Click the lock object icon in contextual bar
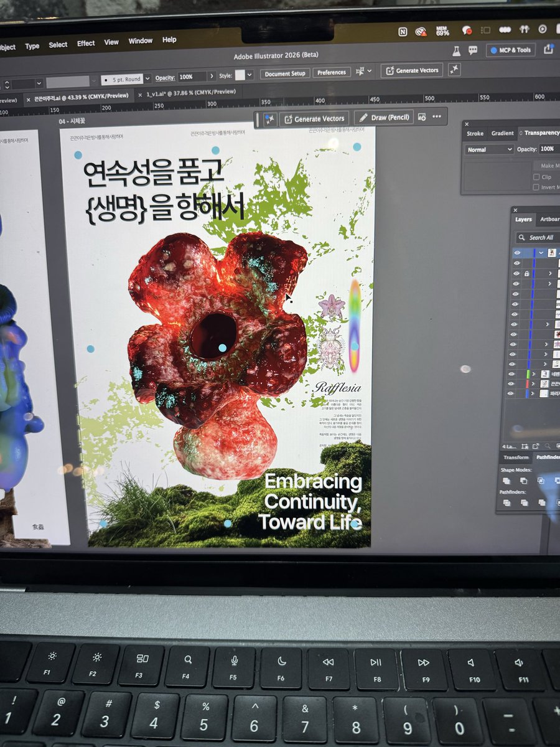 coord(422,117)
